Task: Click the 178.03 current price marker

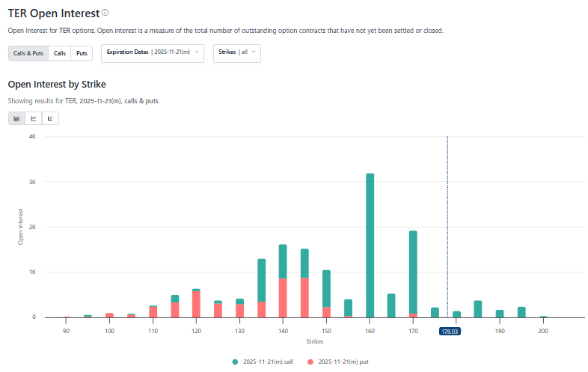Action: tap(450, 331)
